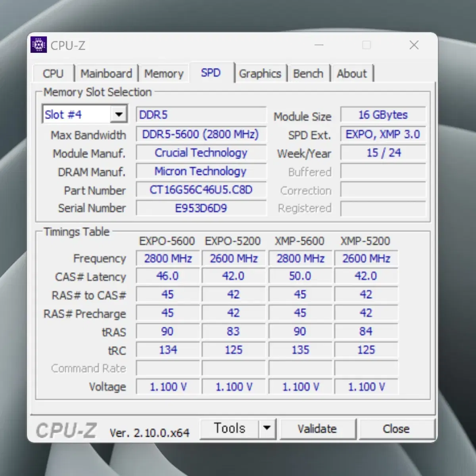This screenshot has width=476, height=476.
Task: Open the Tools dropdown arrow
Action: (x=267, y=428)
